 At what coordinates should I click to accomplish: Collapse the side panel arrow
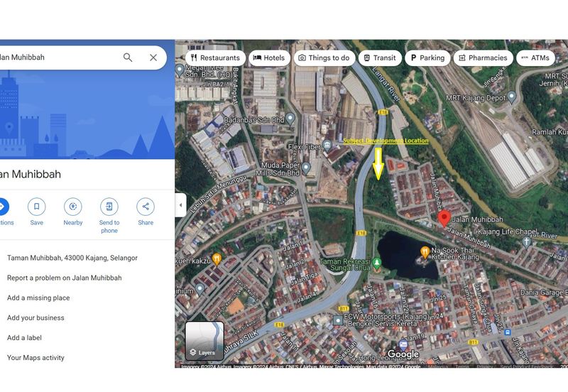point(180,205)
